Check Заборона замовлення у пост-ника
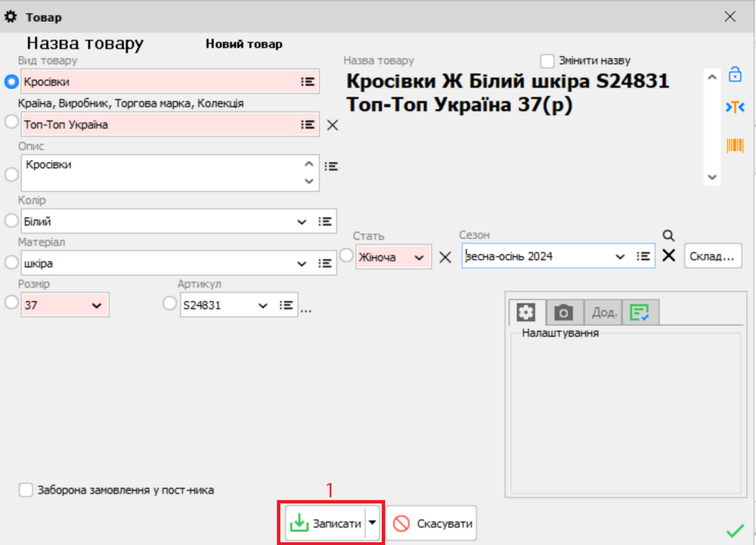 coord(26,490)
